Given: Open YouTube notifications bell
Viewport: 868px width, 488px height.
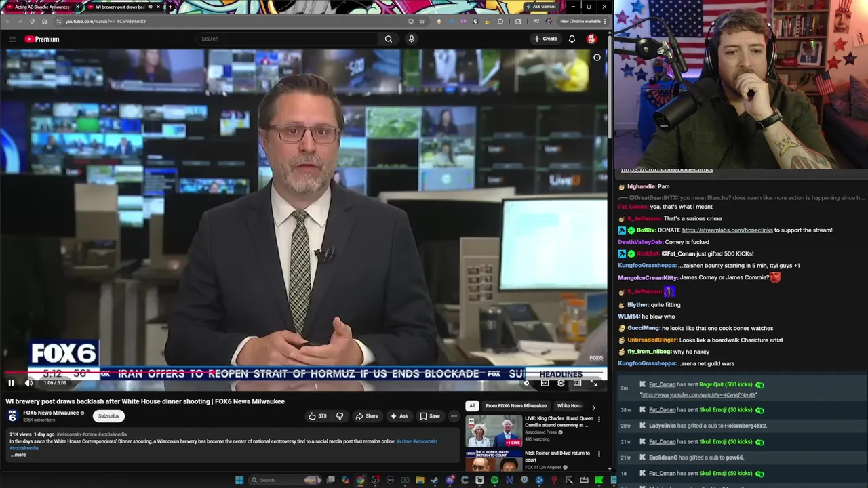Looking at the screenshot, I should [x=572, y=39].
